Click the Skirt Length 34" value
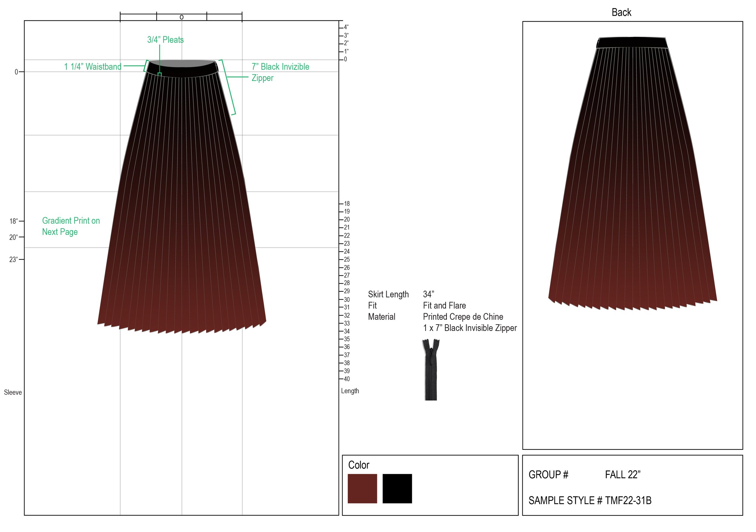This screenshot has height=532, width=756. click(x=429, y=294)
